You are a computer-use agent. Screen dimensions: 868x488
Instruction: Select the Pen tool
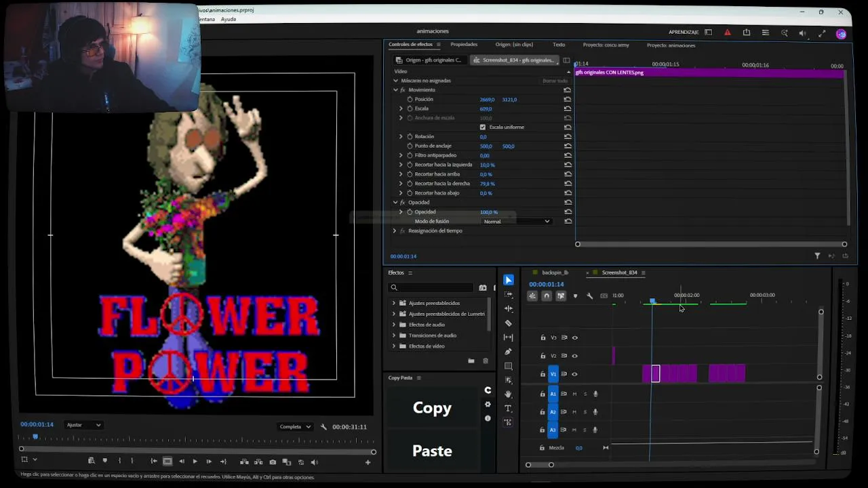[509, 352]
